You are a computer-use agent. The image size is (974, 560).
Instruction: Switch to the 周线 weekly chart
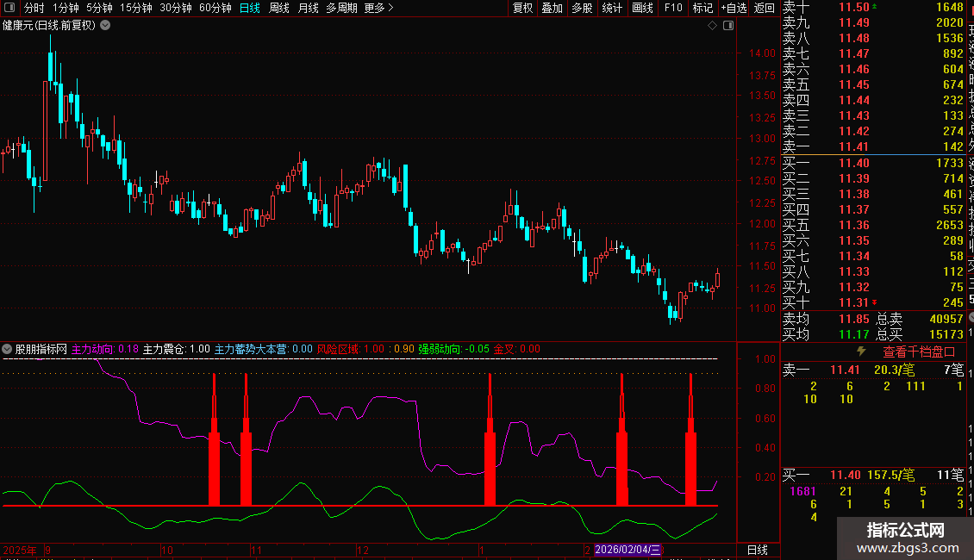click(279, 8)
